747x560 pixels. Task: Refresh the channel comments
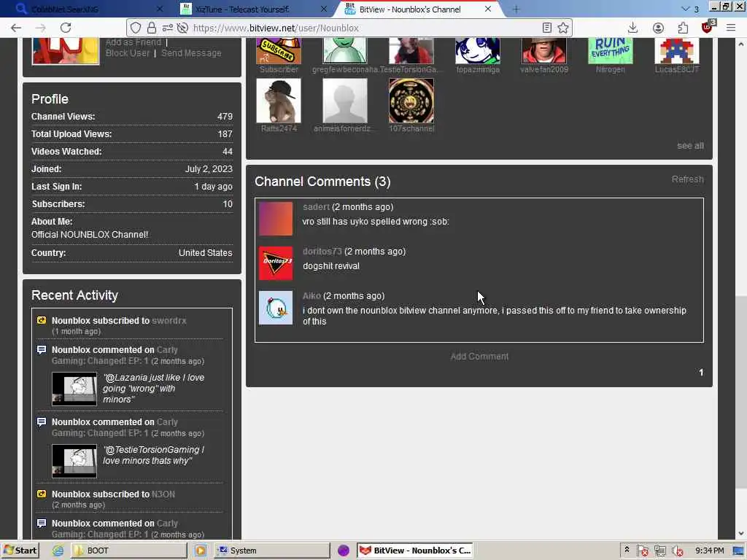[x=687, y=179]
